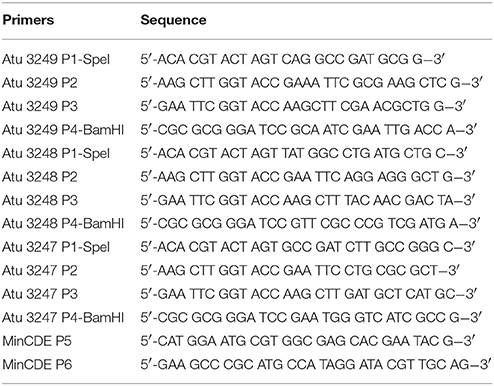Select the Atu 3249 P2 primer name
Image resolution: width=494 pixels, height=386 pixels.
40,83
